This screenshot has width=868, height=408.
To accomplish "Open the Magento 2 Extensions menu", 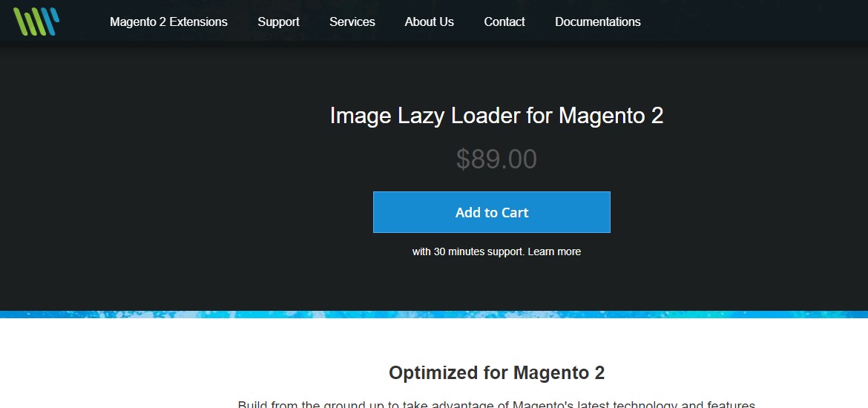I will (x=168, y=22).
